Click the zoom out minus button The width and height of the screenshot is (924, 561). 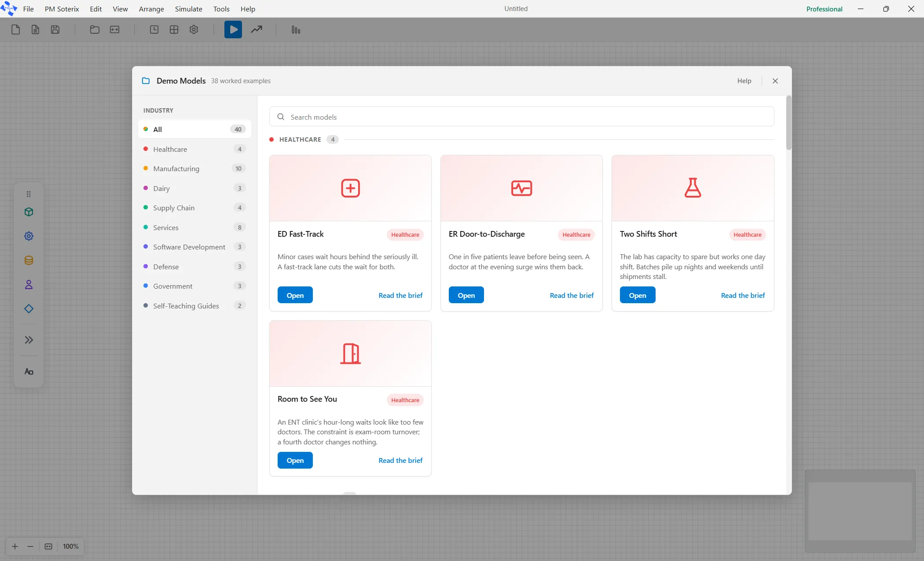[x=30, y=546]
